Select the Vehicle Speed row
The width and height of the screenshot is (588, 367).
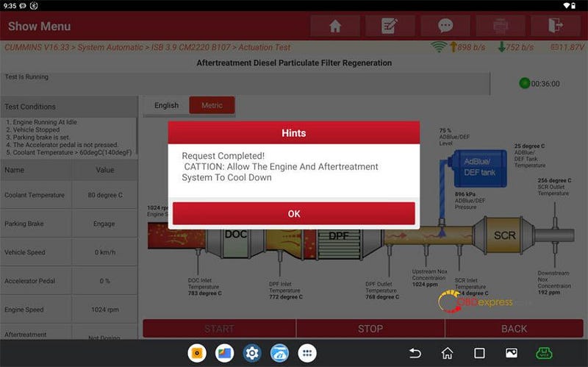[69, 252]
